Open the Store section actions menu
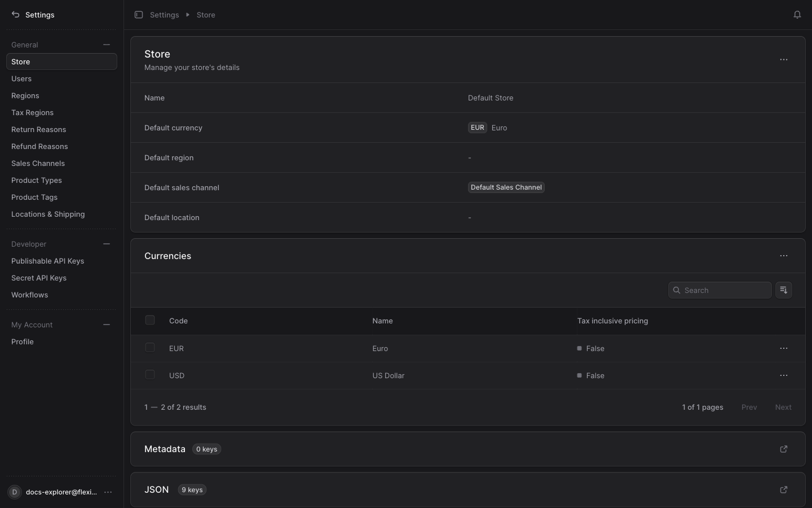Image resolution: width=812 pixels, height=508 pixels. click(784, 60)
